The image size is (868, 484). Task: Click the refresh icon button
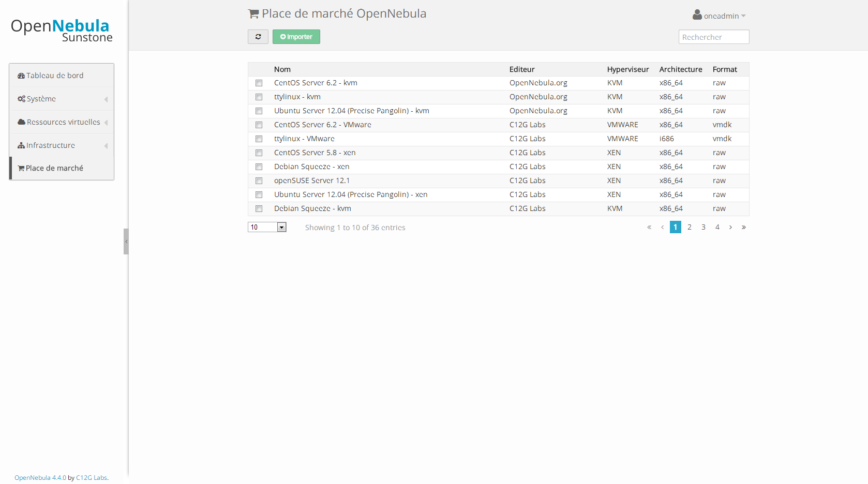258,37
